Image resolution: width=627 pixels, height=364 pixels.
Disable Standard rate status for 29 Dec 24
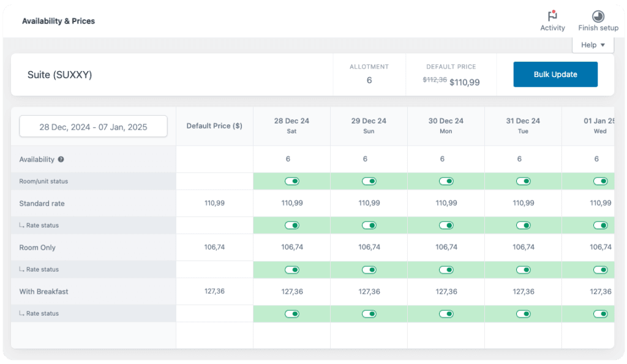click(369, 226)
